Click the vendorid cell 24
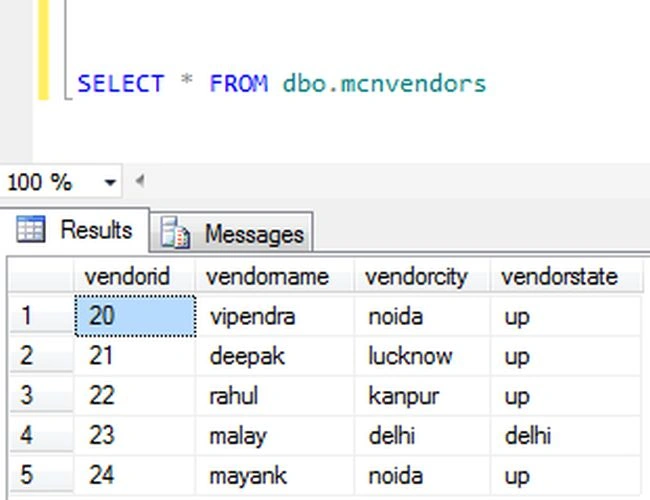650x500 pixels. (x=135, y=475)
